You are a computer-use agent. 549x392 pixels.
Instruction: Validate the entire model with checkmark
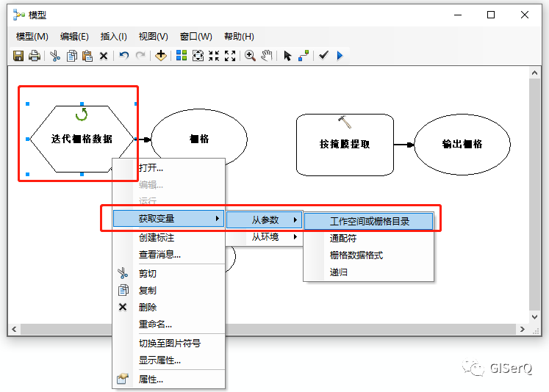(323, 55)
